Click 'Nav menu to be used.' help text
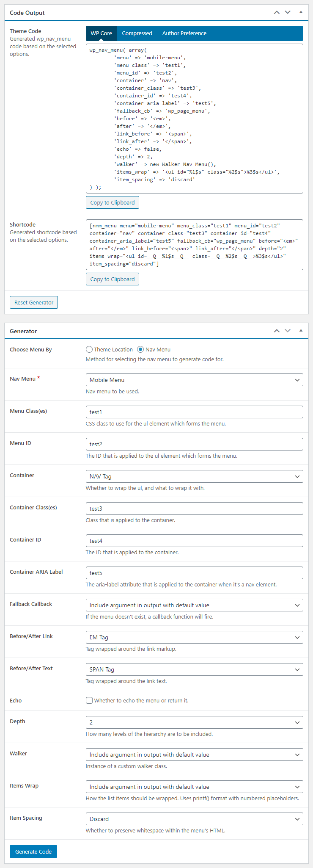This screenshot has height=868, width=313. [x=113, y=391]
